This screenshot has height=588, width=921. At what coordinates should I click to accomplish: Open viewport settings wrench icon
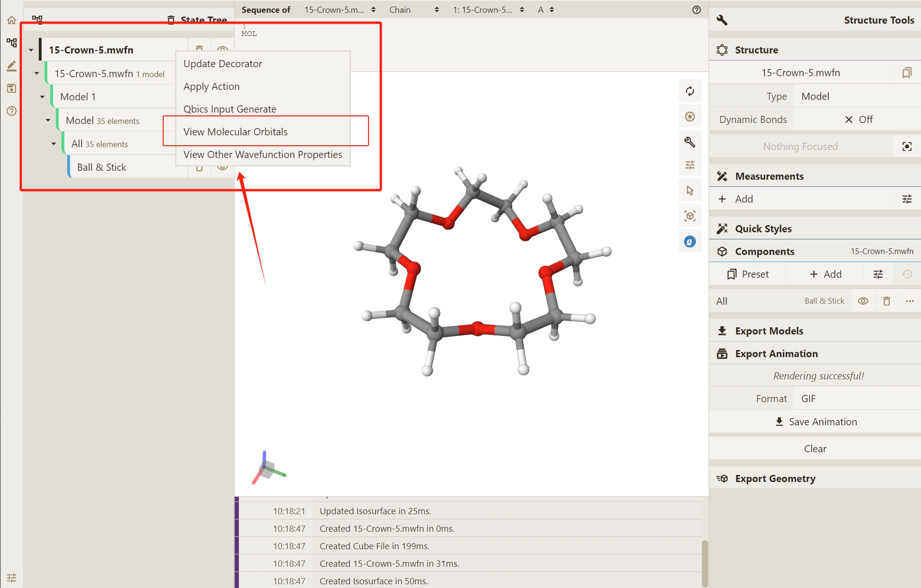(x=690, y=142)
